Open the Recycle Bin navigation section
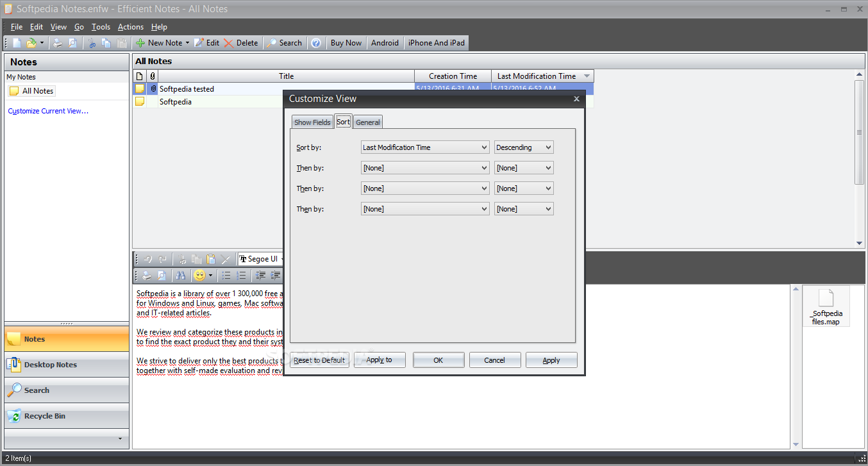This screenshot has width=868, height=466. pos(67,416)
